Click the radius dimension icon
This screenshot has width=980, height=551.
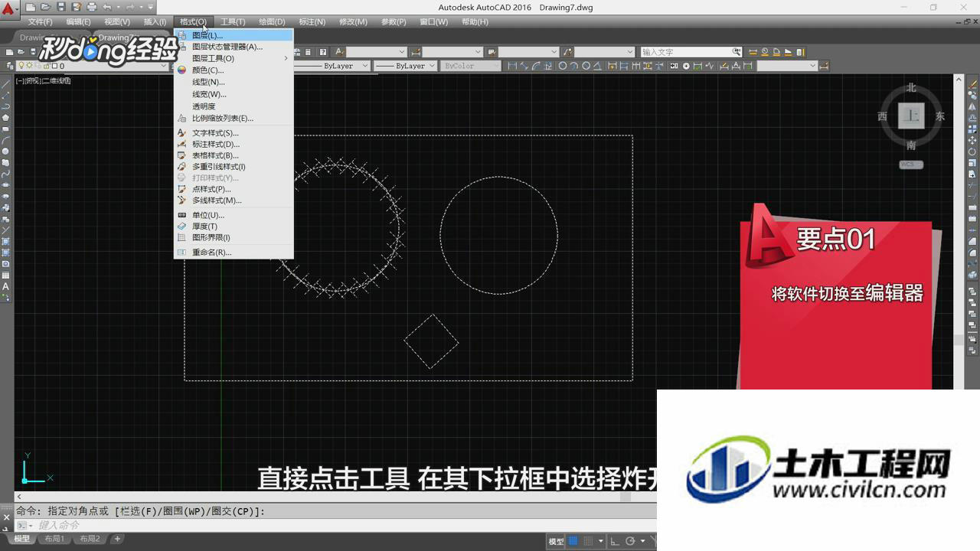(x=563, y=66)
